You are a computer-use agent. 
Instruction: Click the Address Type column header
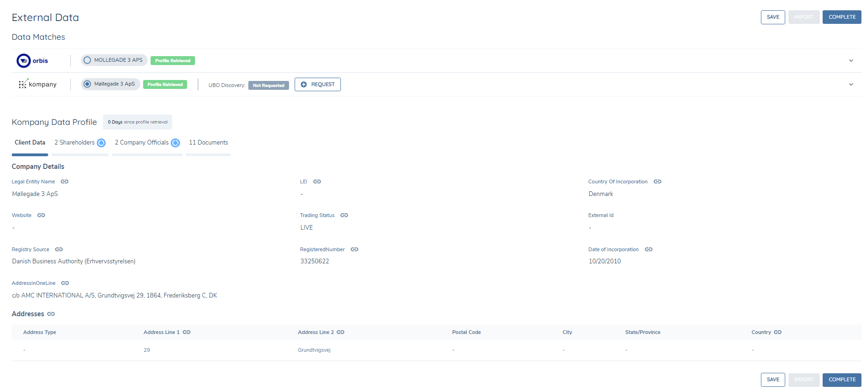click(x=40, y=333)
